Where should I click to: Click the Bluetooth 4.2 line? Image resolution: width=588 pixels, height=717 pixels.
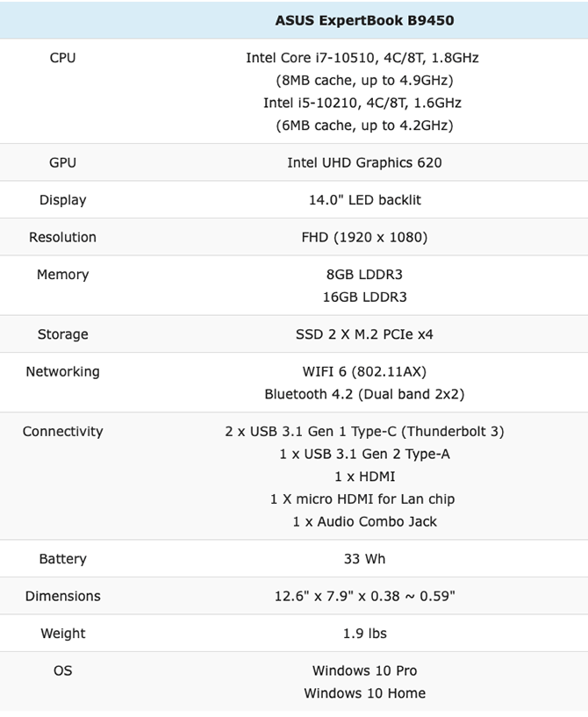click(364, 394)
